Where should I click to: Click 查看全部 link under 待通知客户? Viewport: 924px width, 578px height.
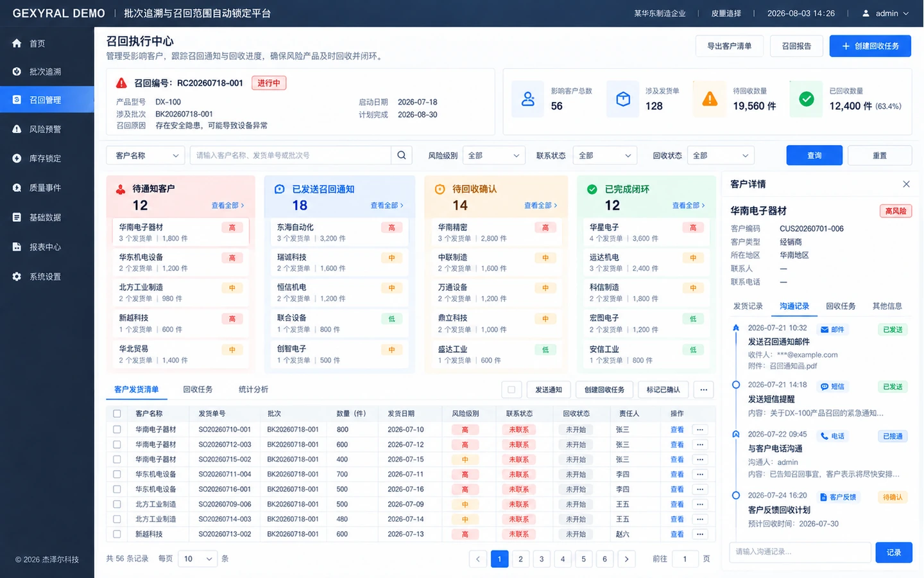(x=228, y=206)
